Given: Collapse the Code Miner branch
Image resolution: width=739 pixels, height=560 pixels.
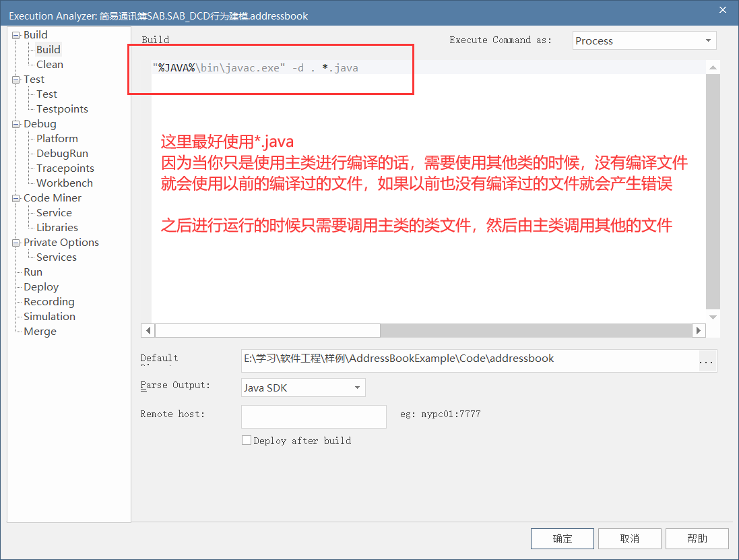Looking at the screenshot, I should (x=15, y=197).
